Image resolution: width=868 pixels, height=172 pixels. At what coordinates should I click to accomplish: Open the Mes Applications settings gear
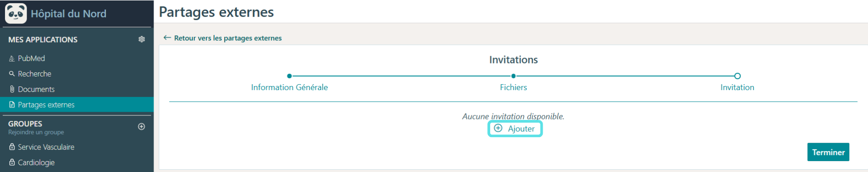tap(141, 39)
